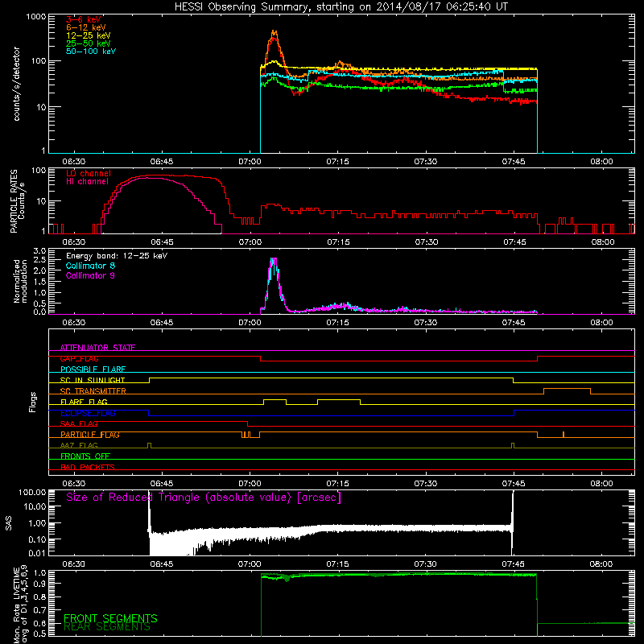Click the PARTICLE_FLAG label
The width and height of the screenshot is (644, 644).
pos(90,435)
